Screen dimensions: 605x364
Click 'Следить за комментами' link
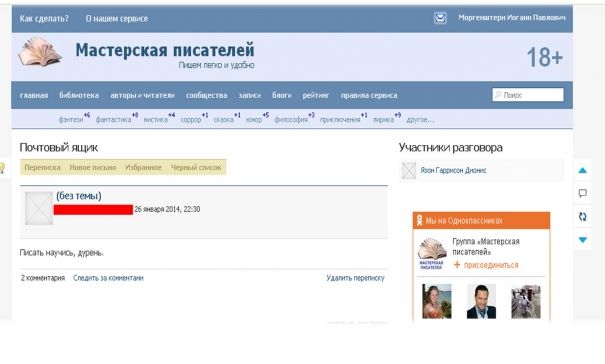(108, 278)
